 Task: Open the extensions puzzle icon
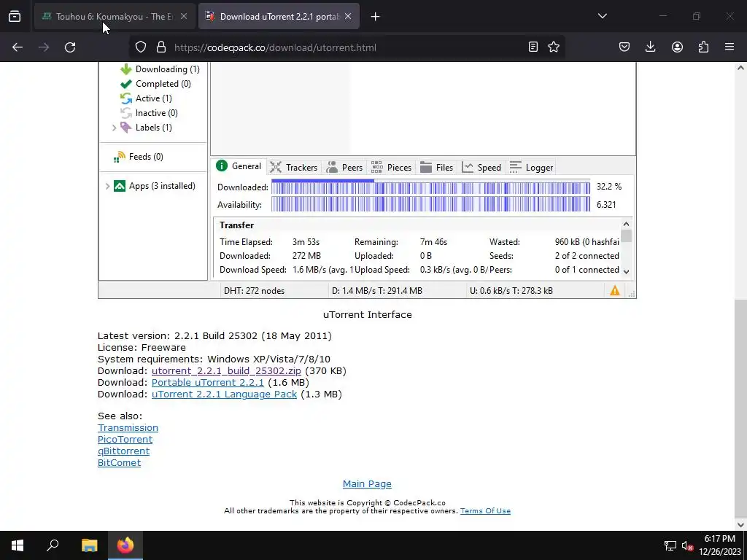704,47
